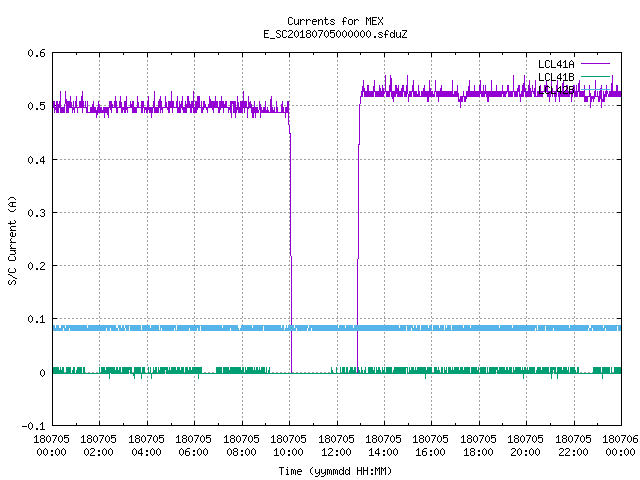Click the y-axis tick value 0.6

tap(36, 53)
